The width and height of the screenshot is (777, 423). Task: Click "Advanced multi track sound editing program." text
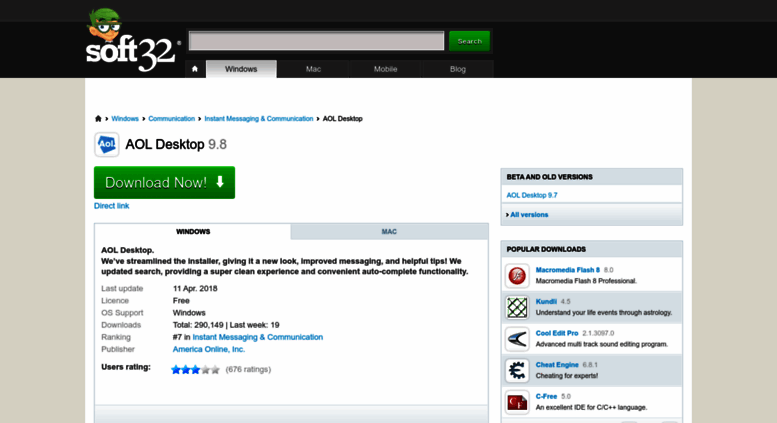(602, 344)
